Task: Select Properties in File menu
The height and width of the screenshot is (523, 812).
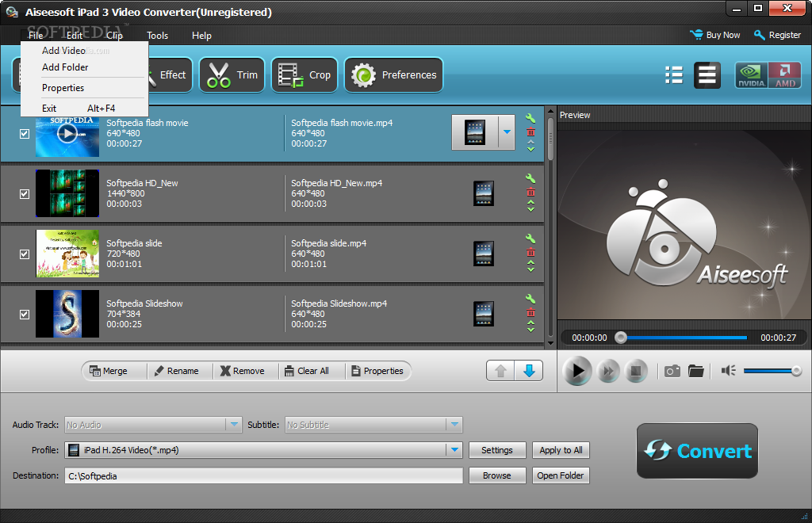Action: (x=84, y=88)
